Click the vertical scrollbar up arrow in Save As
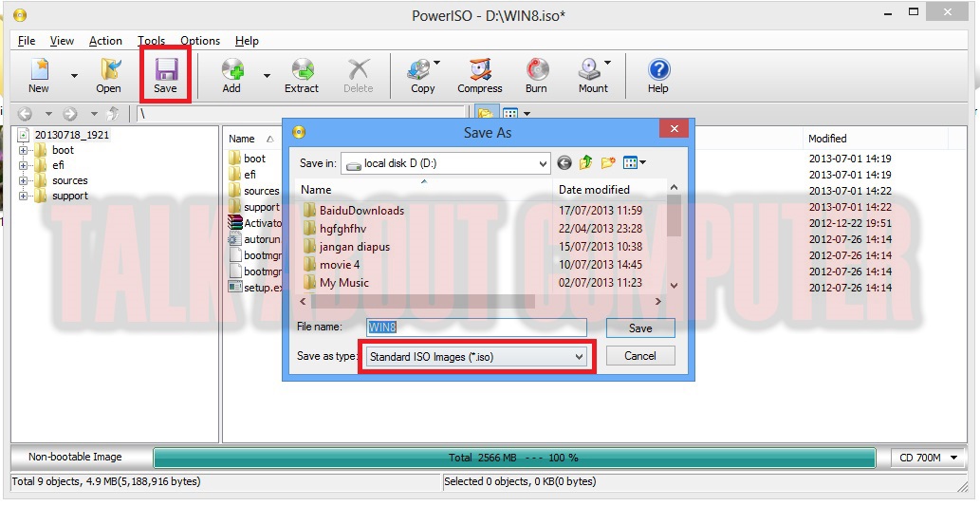This screenshot has height=506, width=980. click(674, 187)
